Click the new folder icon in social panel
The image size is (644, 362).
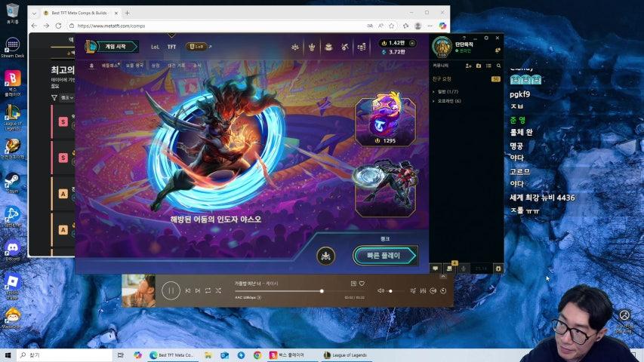479,66
